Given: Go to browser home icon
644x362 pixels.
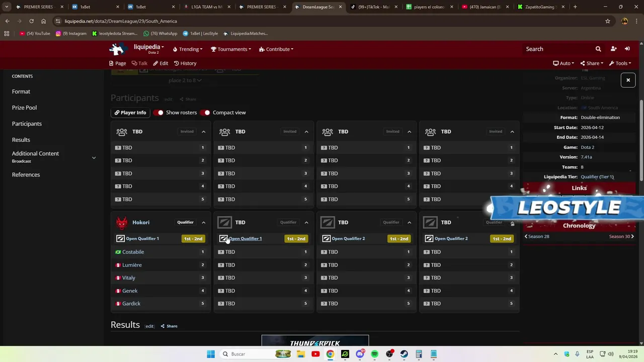Looking at the screenshot, I should 43,21.
